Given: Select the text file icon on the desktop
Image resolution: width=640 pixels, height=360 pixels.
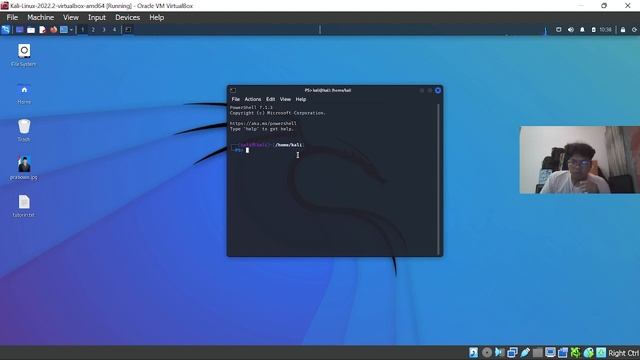Looking at the screenshot, I should tap(24, 206).
